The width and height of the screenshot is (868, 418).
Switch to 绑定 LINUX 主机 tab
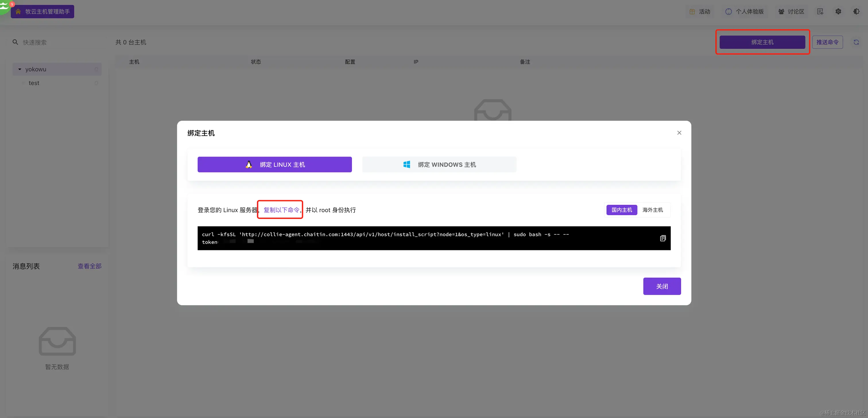coord(275,165)
